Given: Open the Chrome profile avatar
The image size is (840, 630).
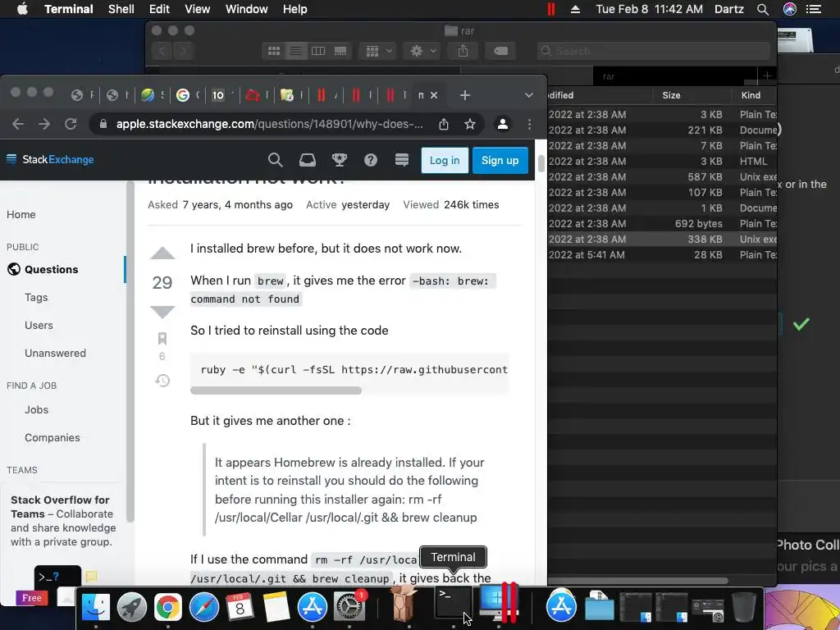Looking at the screenshot, I should pyautogui.click(x=503, y=125).
